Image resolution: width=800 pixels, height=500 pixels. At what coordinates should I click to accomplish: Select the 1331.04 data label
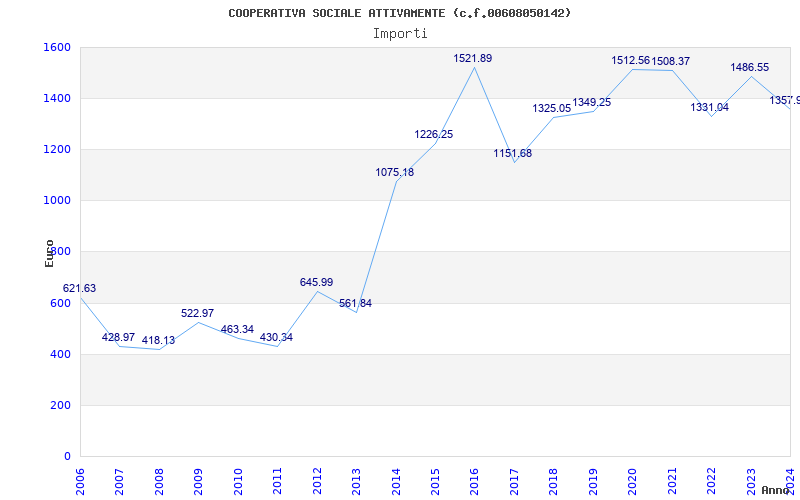pyautogui.click(x=710, y=107)
